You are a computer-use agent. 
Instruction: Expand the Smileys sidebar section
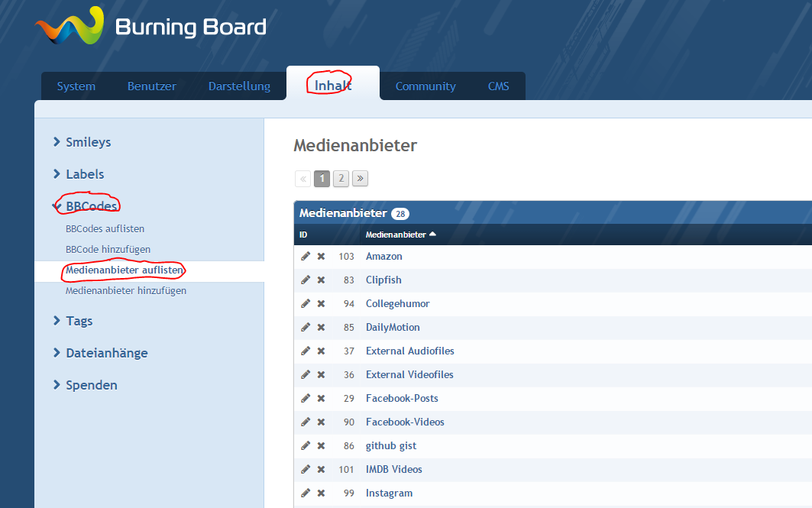click(x=88, y=142)
